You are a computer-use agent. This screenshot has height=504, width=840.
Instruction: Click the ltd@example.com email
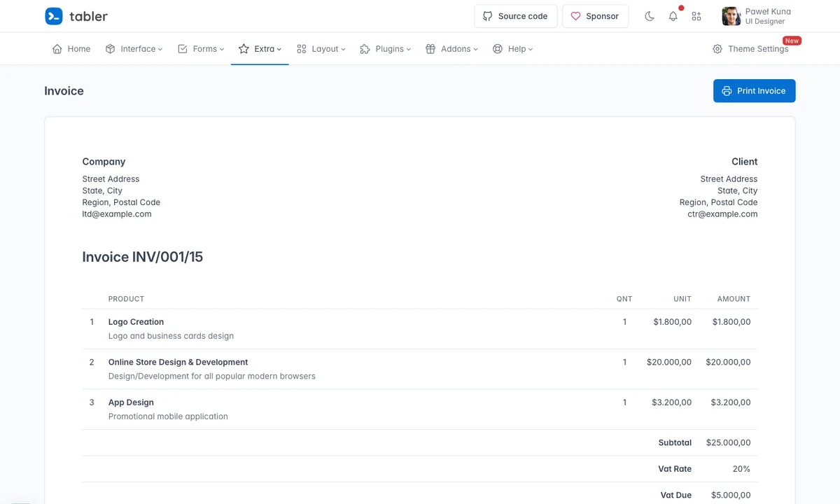click(117, 214)
